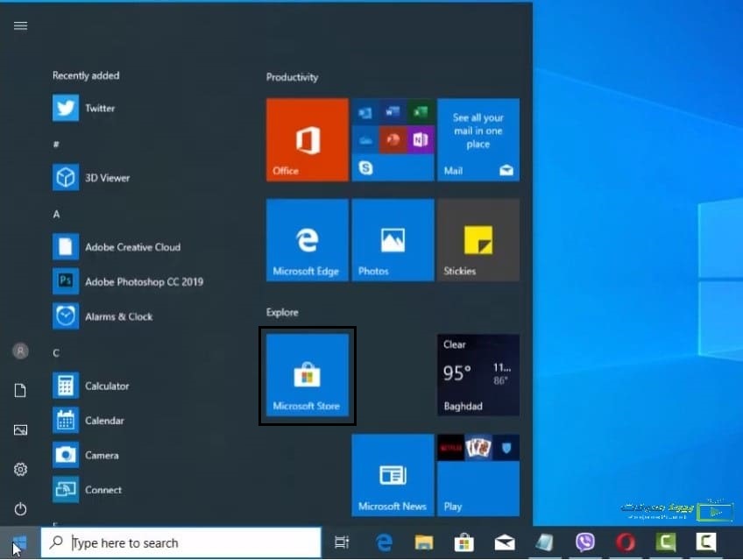This screenshot has width=743, height=560.
Task: Open Task View on taskbar
Action: pyautogui.click(x=342, y=542)
